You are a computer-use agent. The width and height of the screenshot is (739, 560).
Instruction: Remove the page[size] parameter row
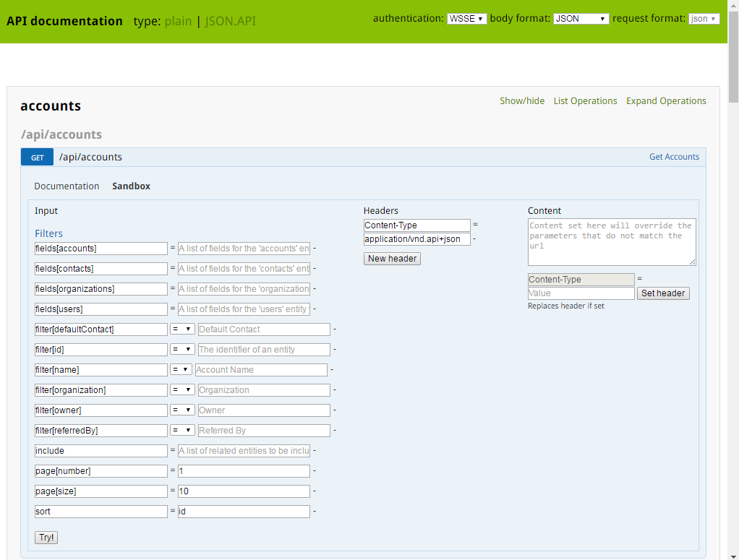click(x=315, y=491)
